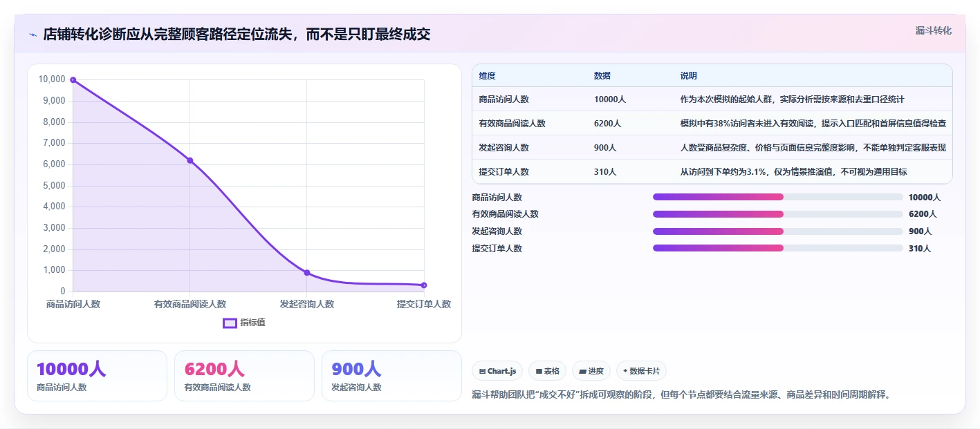The height and width of the screenshot is (429, 980).
Task: Click the 10000人 cell in the table
Action: (x=610, y=99)
